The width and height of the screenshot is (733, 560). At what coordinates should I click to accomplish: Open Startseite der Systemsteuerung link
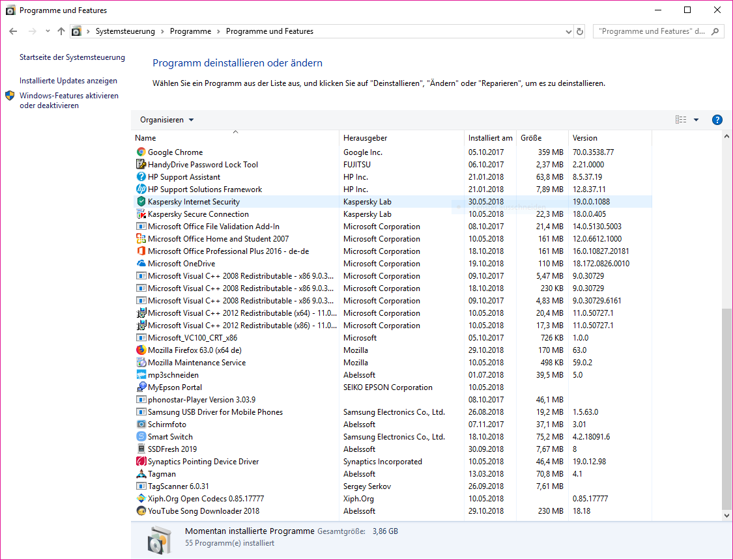pos(72,57)
